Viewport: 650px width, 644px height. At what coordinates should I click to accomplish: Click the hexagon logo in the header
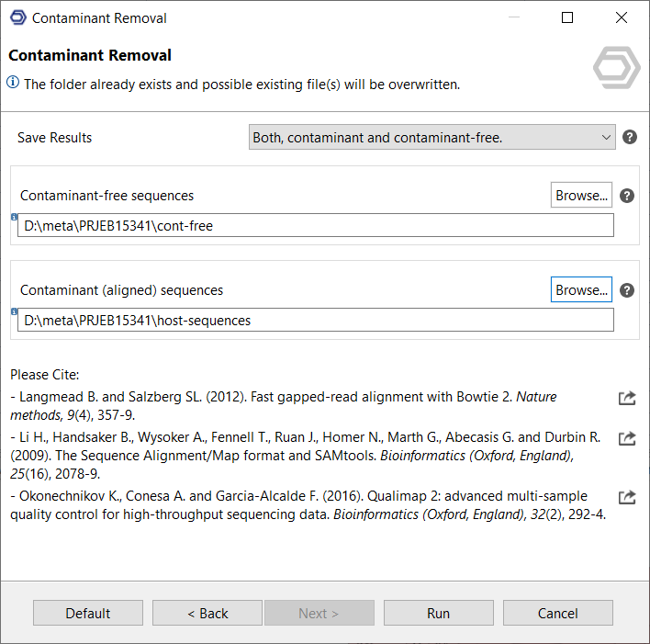pos(616,67)
